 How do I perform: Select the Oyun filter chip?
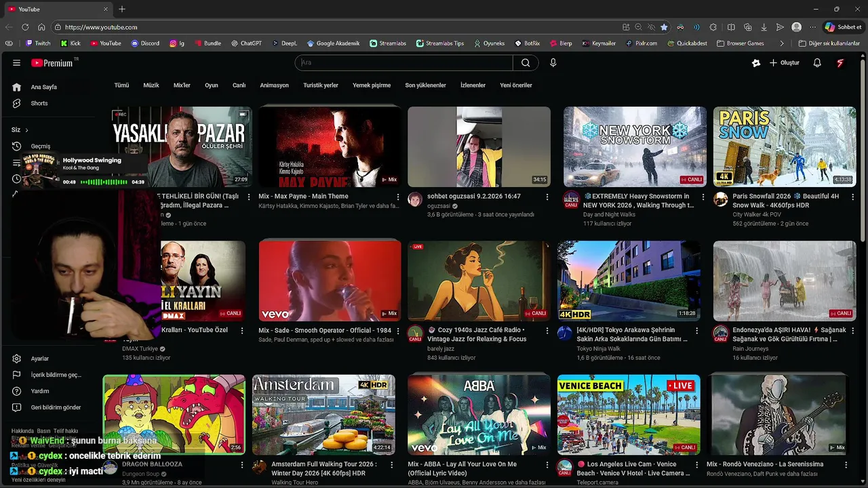point(212,85)
